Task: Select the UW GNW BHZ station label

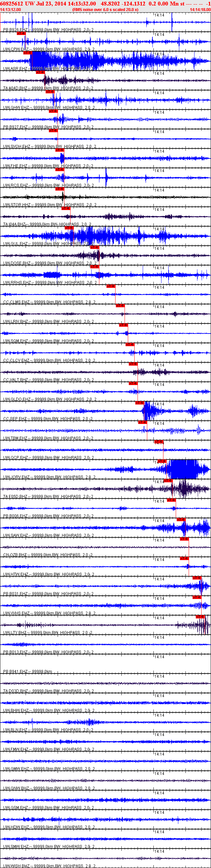Action: pyautogui.click(x=49, y=789)
